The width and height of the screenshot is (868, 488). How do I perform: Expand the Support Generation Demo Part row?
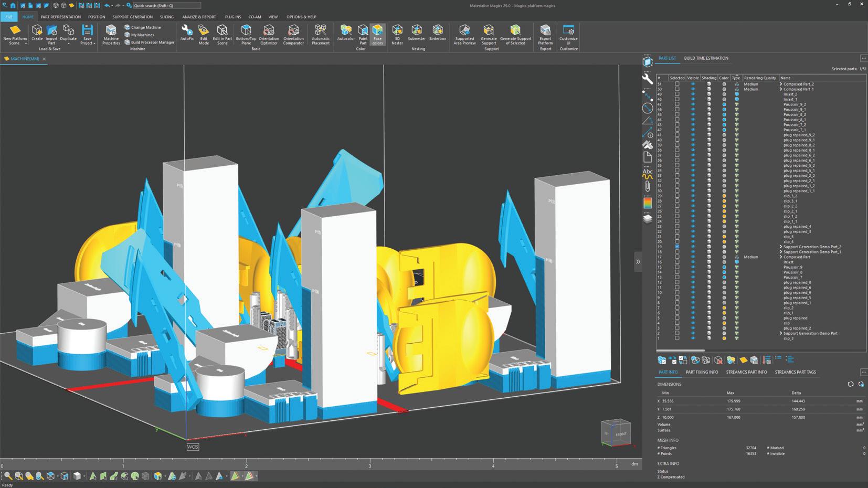click(x=781, y=333)
